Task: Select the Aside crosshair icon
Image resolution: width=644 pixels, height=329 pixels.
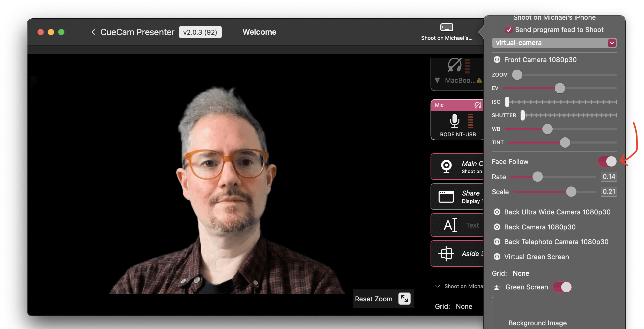Action: coord(446,253)
